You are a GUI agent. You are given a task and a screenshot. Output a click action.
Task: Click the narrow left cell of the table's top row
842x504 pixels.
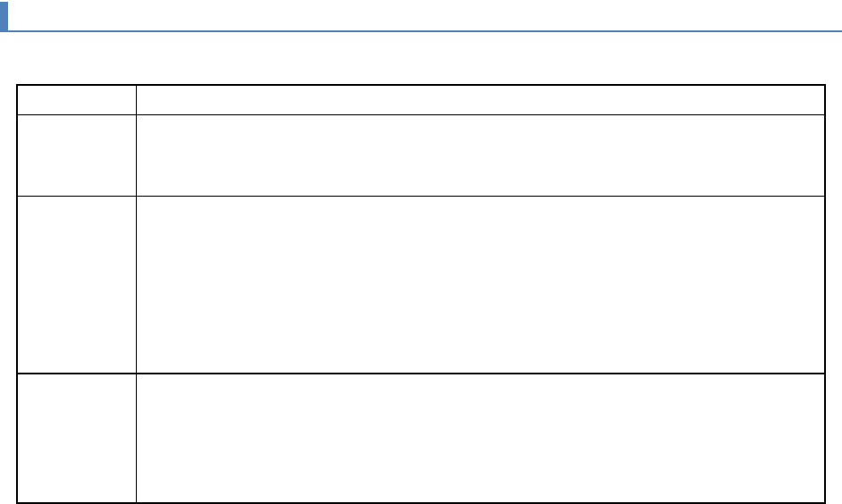coord(76,100)
